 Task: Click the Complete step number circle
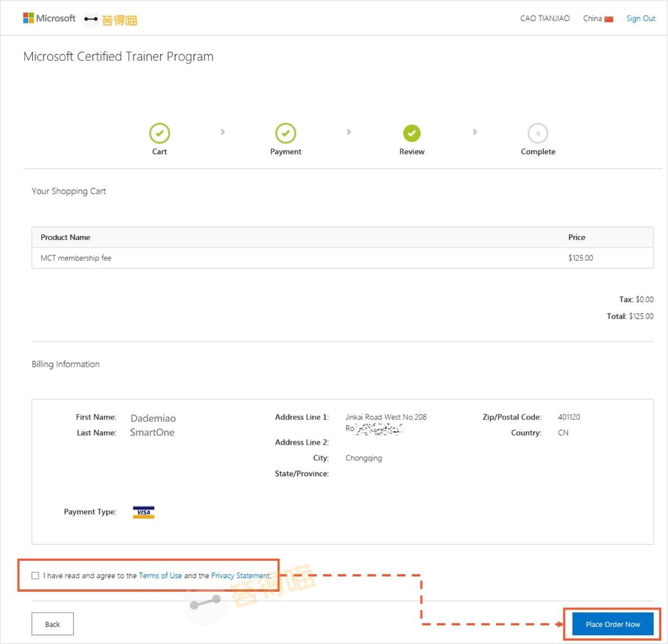[538, 133]
